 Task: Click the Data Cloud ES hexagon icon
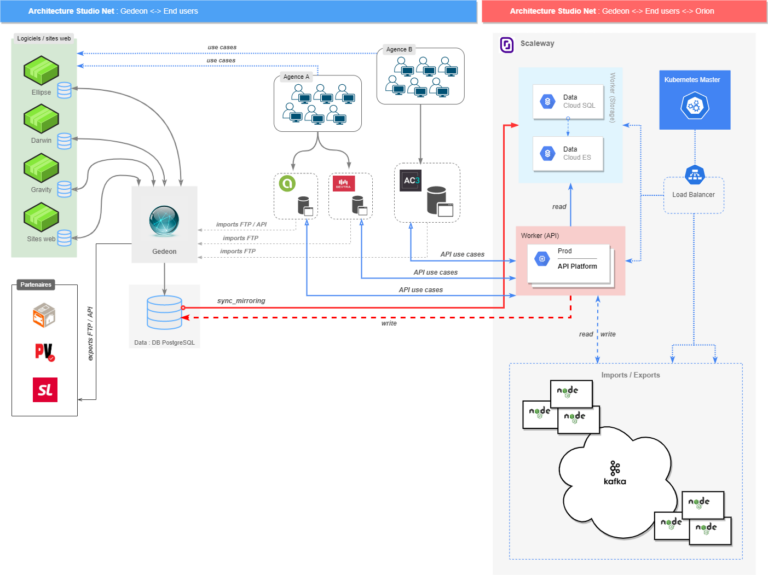(x=548, y=153)
